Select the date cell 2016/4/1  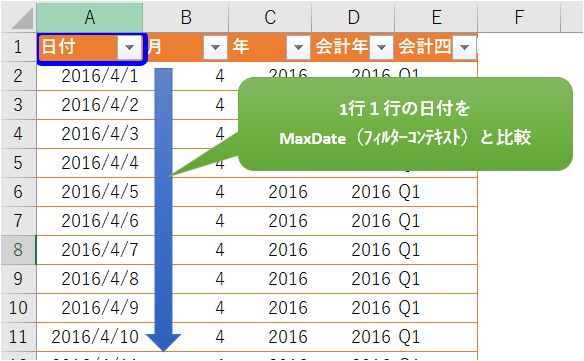(90, 76)
